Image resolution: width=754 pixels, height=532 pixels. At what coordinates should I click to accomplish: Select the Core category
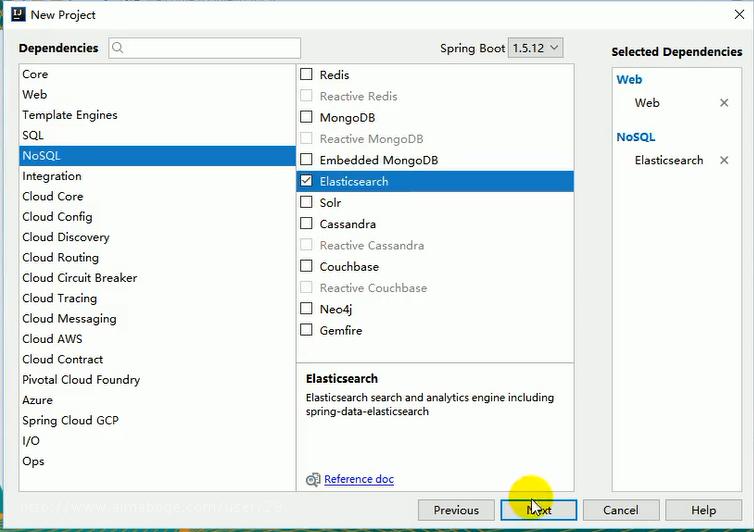click(x=157, y=74)
